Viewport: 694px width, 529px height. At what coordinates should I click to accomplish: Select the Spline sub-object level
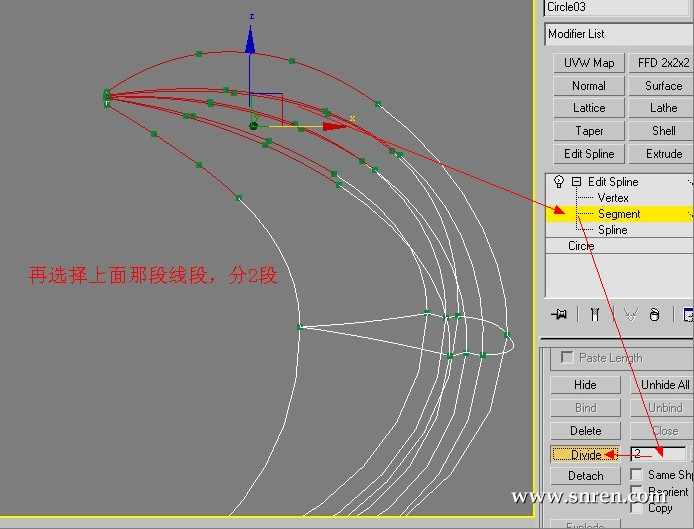pyautogui.click(x=613, y=230)
